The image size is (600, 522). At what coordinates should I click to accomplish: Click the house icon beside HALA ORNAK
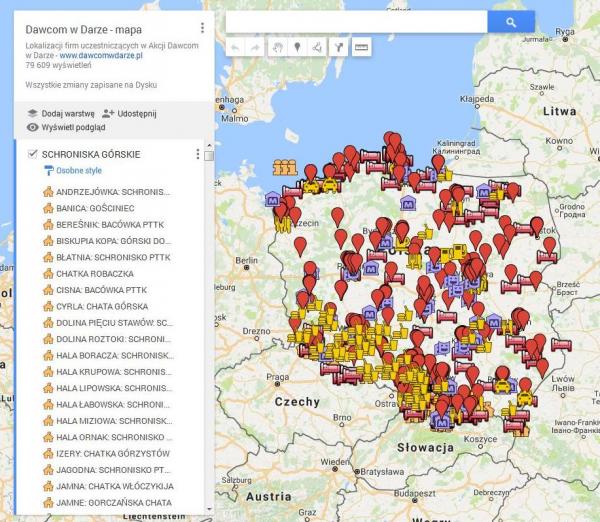click(48, 437)
